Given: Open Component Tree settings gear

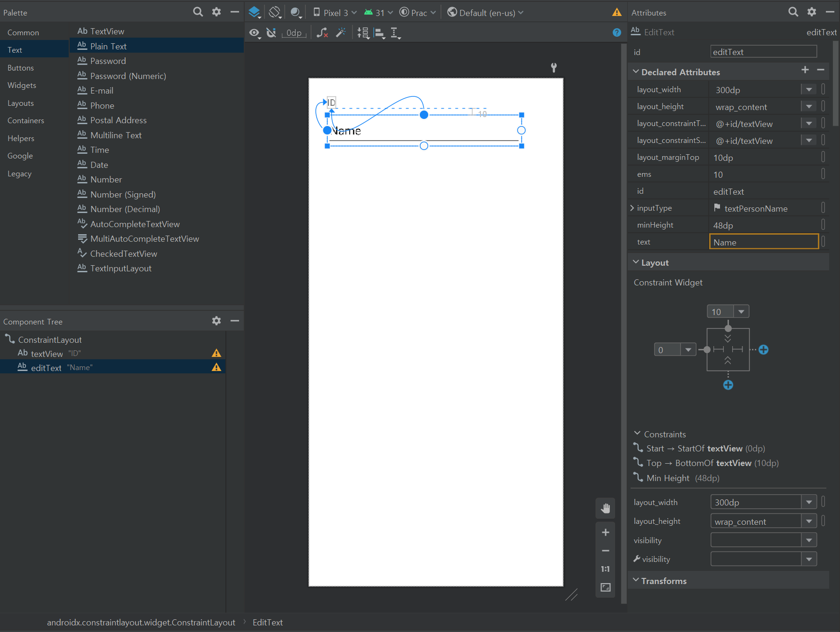Looking at the screenshot, I should pyautogui.click(x=216, y=321).
